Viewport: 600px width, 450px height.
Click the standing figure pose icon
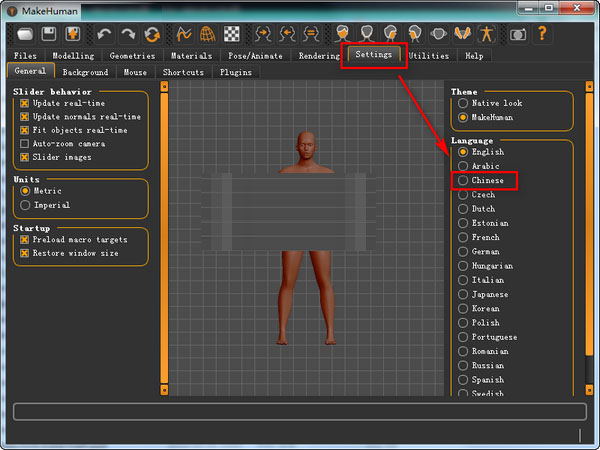click(487, 34)
